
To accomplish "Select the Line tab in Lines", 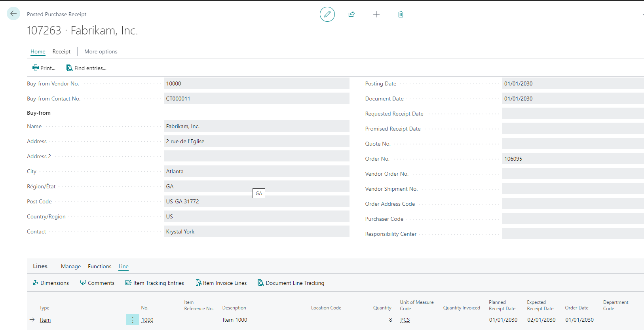I will click(123, 266).
